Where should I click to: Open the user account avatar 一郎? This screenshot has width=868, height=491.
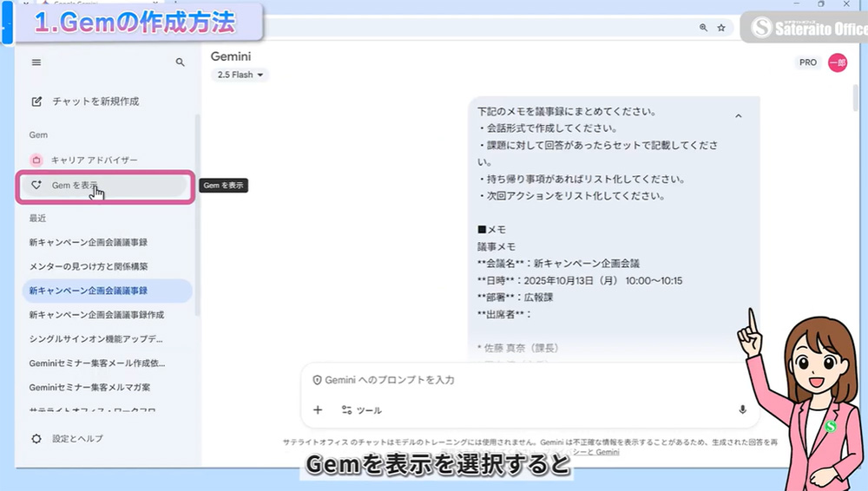(x=838, y=62)
